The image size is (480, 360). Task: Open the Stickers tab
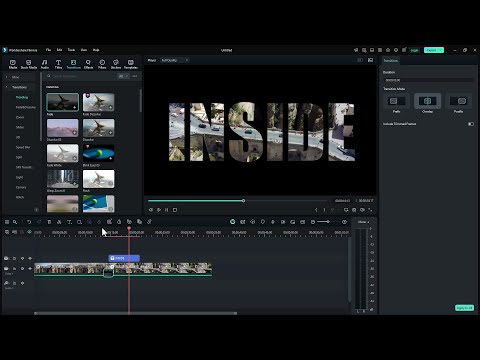116,64
